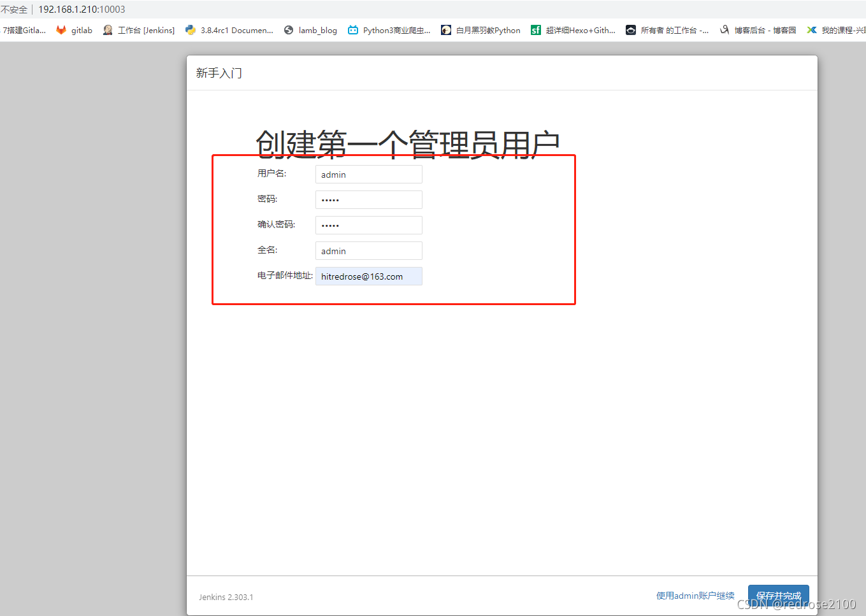866x616 pixels.
Task: Open the 博客后台 - 博客园 bookmark
Action: click(x=724, y=29)
